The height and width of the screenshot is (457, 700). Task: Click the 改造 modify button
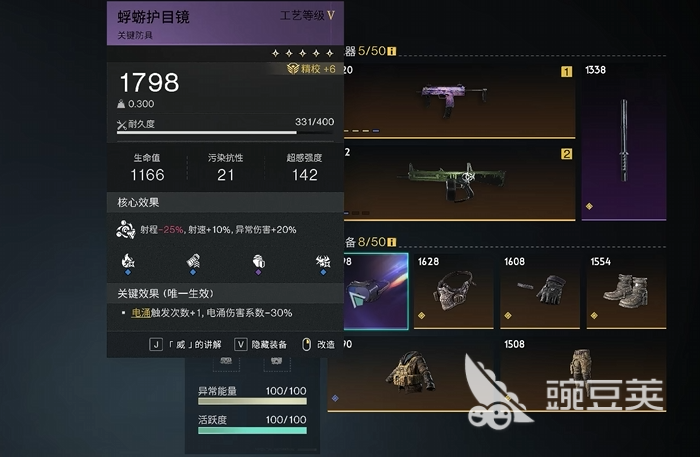tap(318, 345)
